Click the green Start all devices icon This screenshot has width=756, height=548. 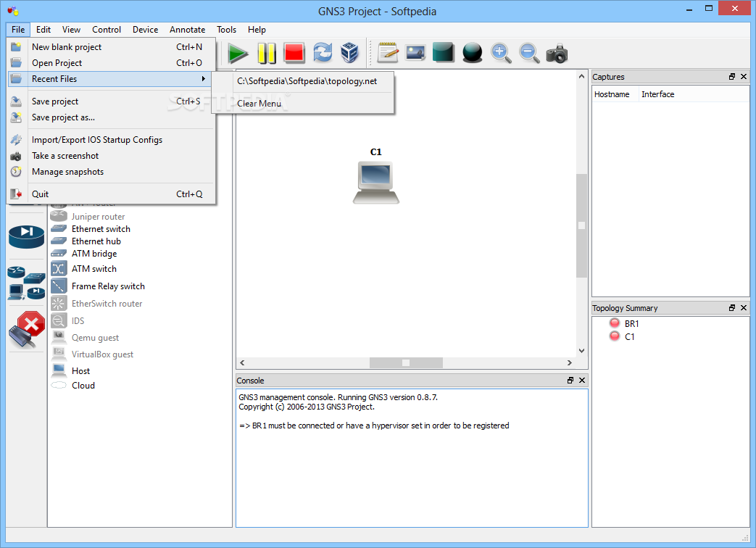coord(238,53)
